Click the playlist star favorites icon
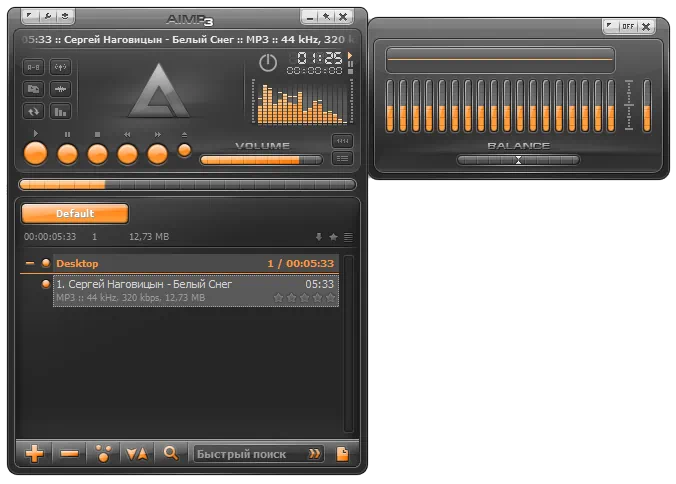 333,237
